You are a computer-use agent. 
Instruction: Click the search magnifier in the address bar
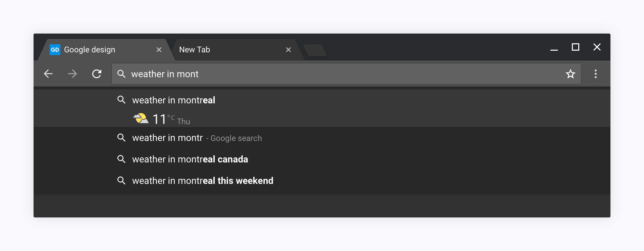pos(121,74)
